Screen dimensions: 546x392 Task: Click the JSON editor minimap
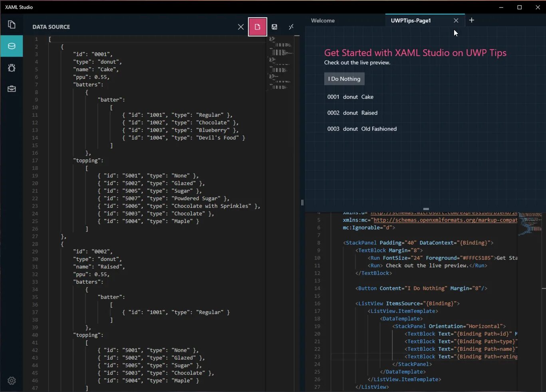coord(281,63)
